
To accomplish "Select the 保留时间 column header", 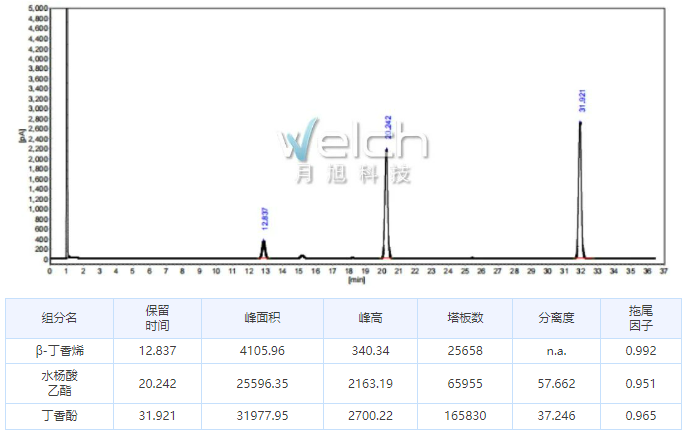I will pos(157,318).
